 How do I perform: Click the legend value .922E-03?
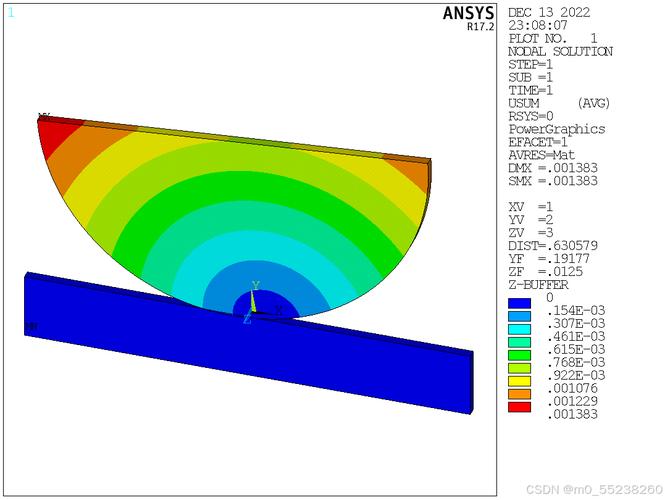click(576, 376)
